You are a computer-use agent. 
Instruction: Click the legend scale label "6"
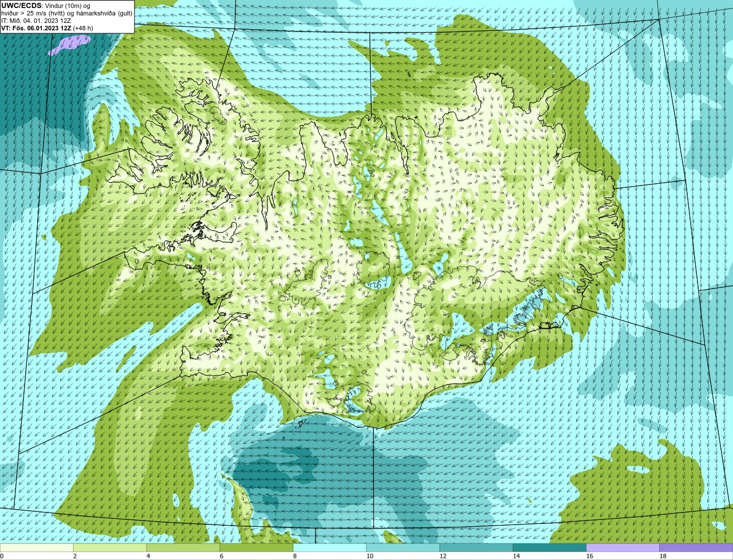point(222,556)
